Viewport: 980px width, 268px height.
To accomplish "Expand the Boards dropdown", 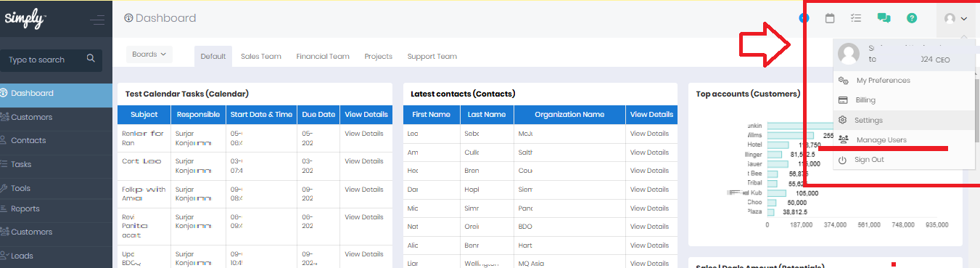I will coord(149,54).
